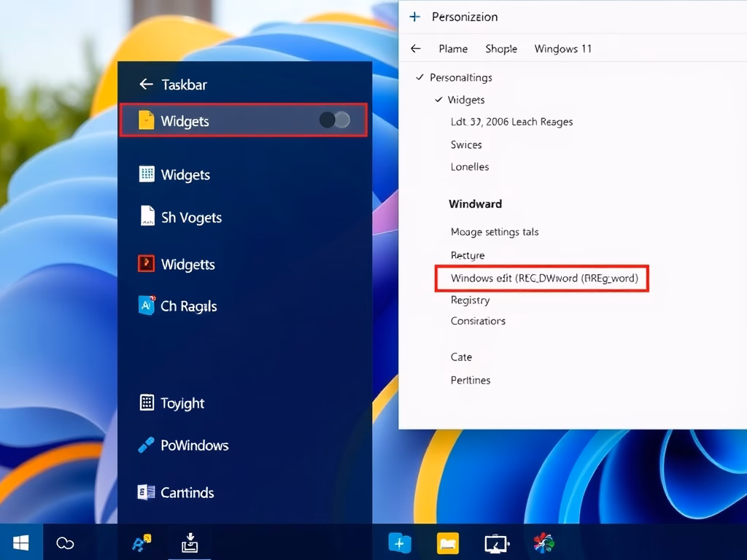Select the Consirations item
747x560 pixels.
[478, 321]
